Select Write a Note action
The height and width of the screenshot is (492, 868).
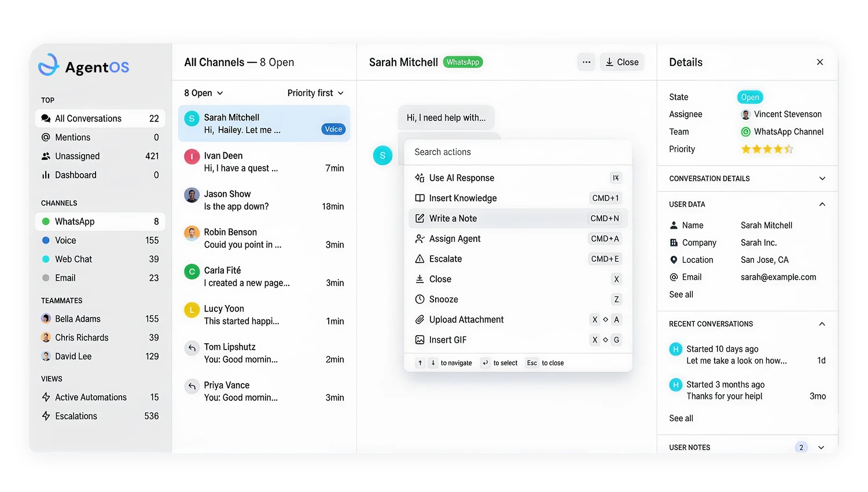(x=518, y=218)
